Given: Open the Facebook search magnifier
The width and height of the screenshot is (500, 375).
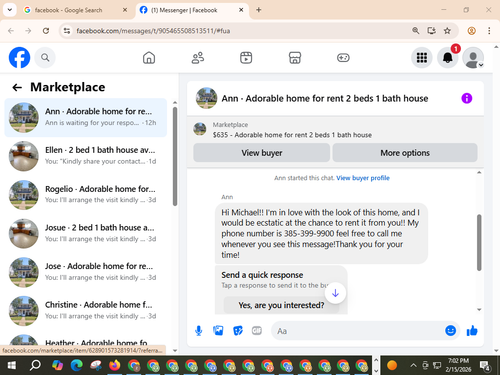Looking at the screenshot, I should pyautogui.click(x=45, y=58).
